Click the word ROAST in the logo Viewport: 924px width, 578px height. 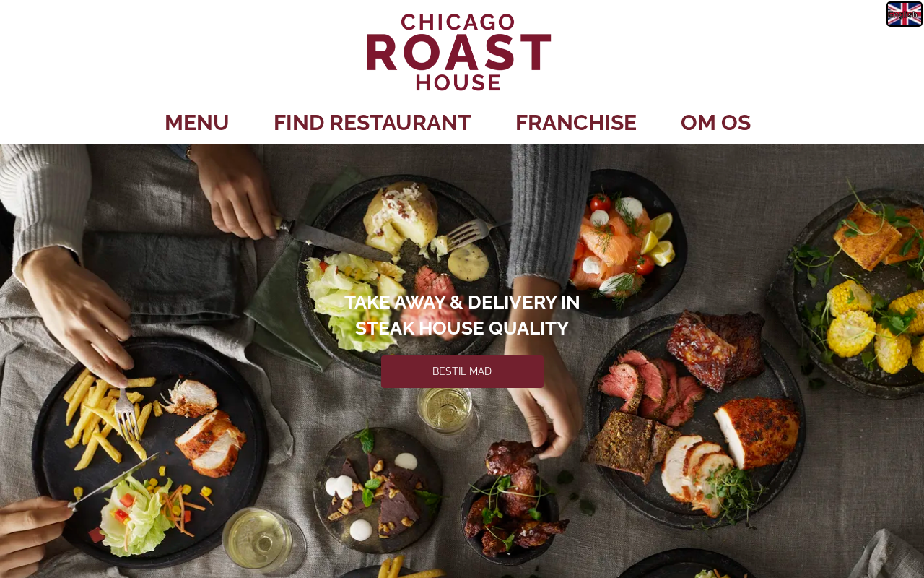(x=458, y=53)
